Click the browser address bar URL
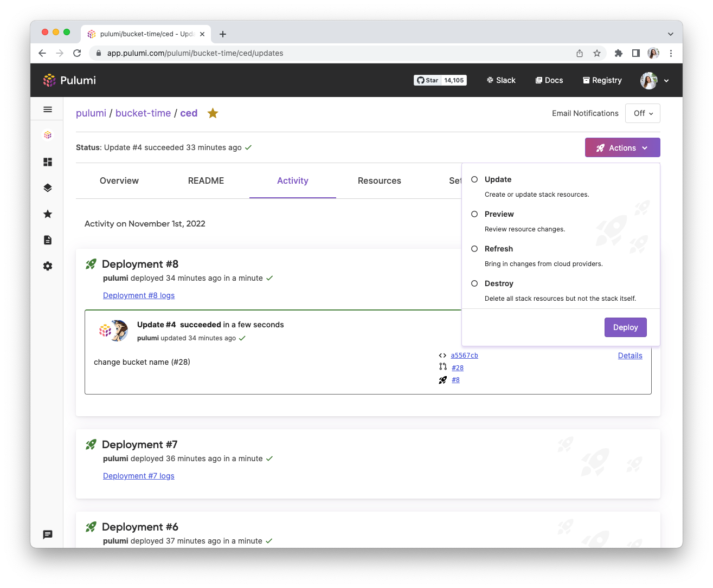This screenshot has height=588, width=713. [195, 53]
